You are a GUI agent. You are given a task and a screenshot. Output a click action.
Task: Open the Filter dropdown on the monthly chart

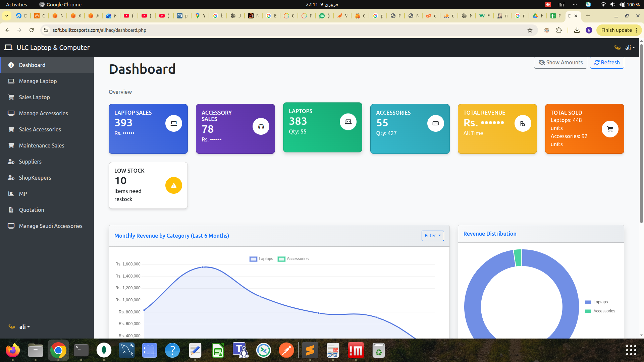click(x=432, y=236)
